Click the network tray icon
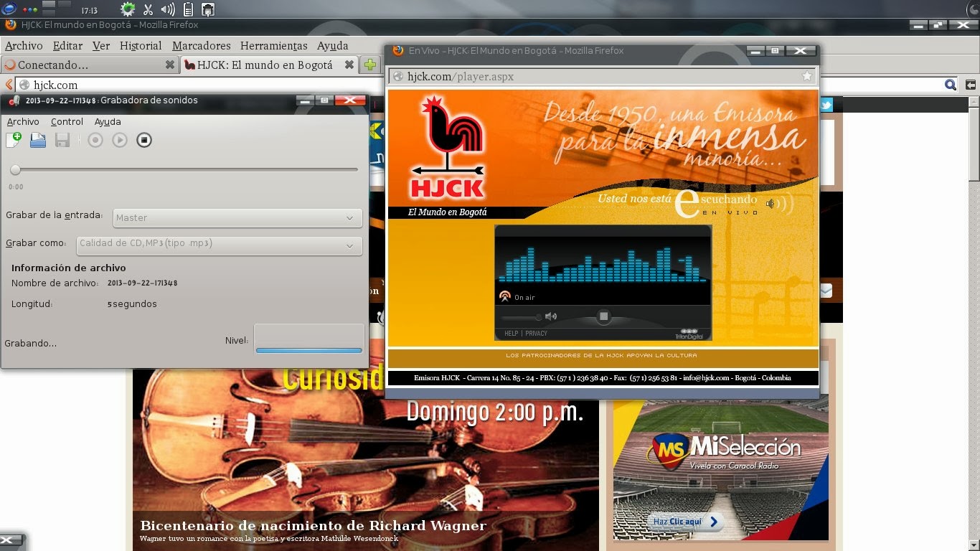The height and width of the screenshot is (551, 980). pyautogui.click(x=208, y=9)
